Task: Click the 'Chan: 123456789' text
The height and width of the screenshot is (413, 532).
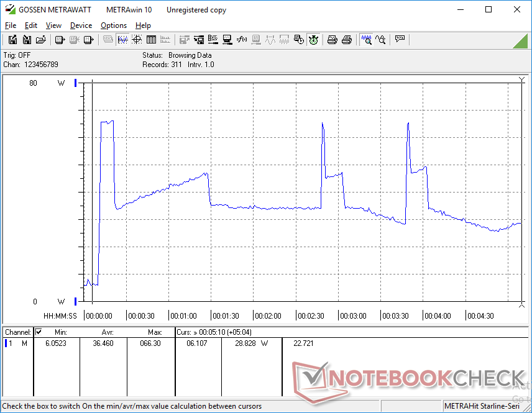Action: coord(30,65)
